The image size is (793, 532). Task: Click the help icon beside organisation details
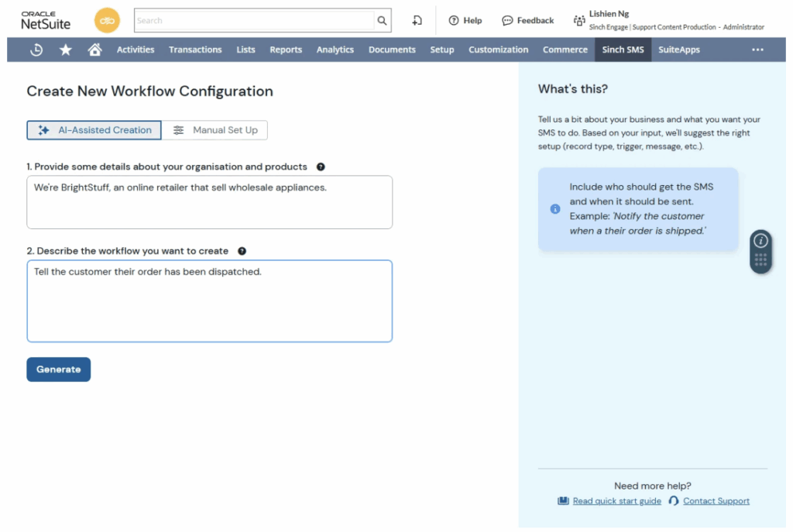tap(321, 166)
